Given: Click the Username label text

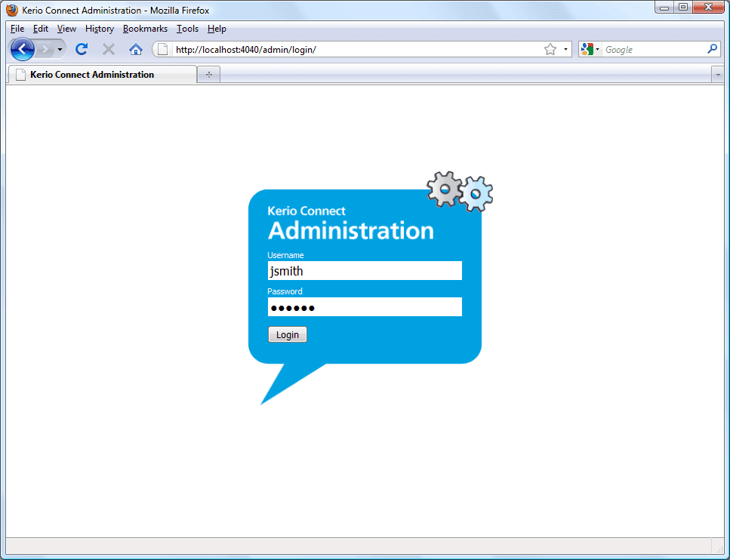Looking at the screenshot, I should pyautogui.click(x=285, y=255).
